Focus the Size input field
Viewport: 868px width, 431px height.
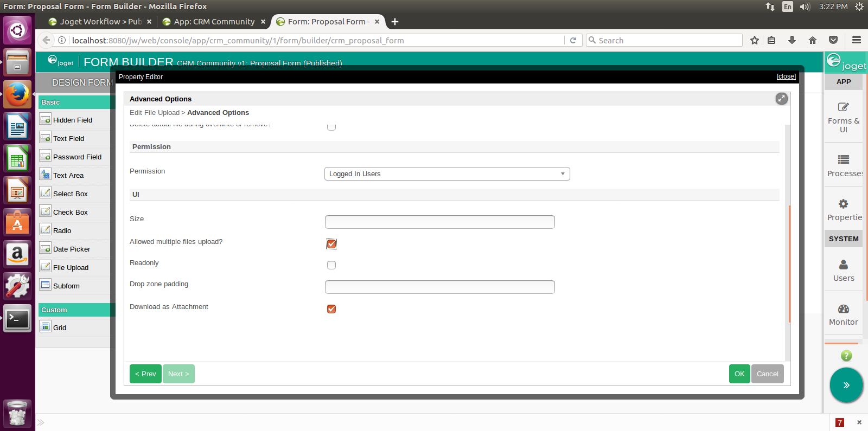[440, 222]
